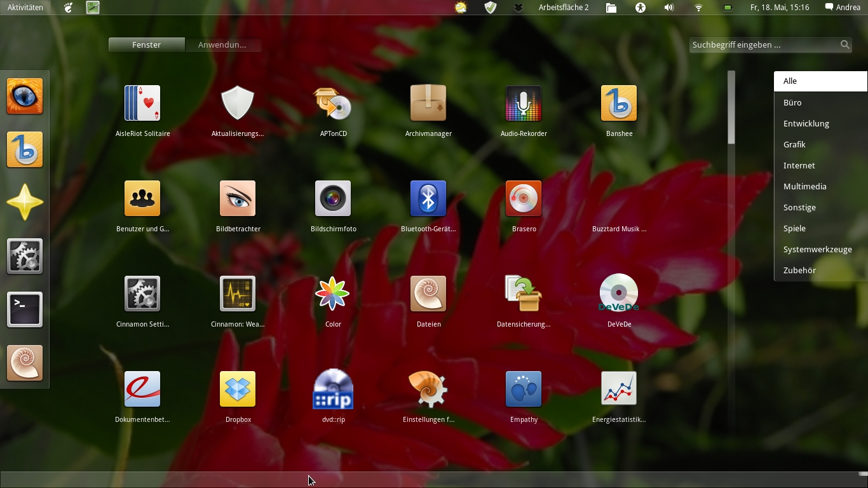Launch Terminal from the dock
This screenshot has height=488, width=868.
pyautogui.click(x=25, y=309)
